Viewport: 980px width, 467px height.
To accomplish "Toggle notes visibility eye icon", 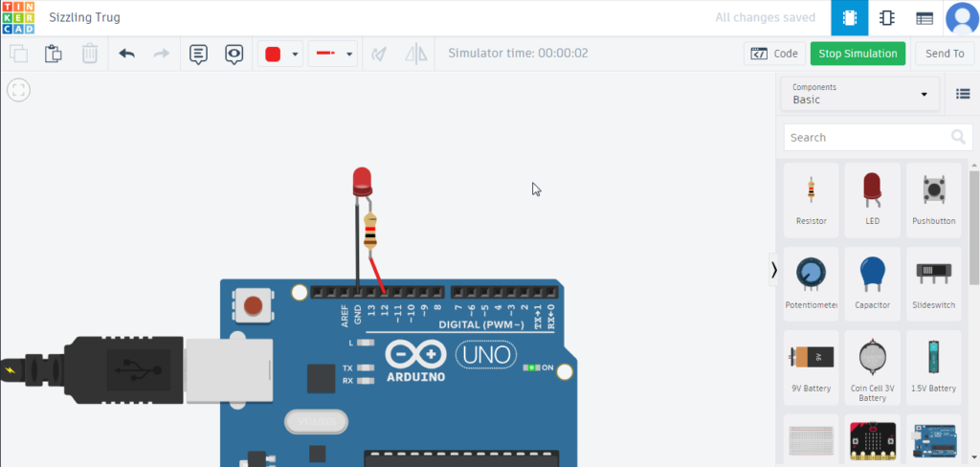I will pos(234,55).
